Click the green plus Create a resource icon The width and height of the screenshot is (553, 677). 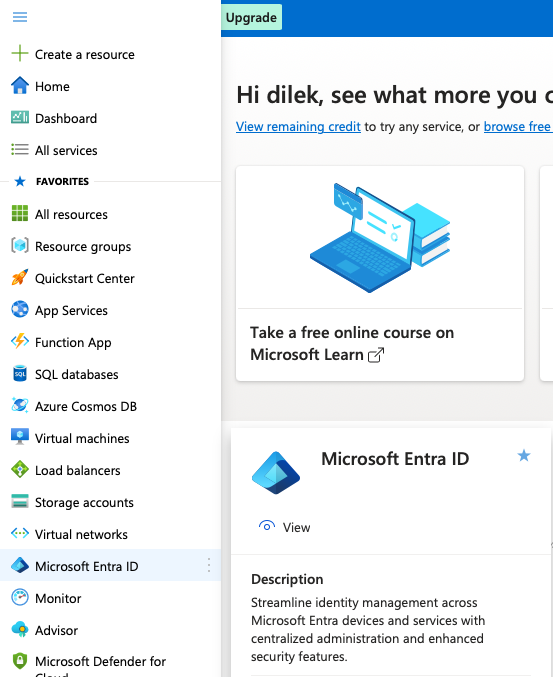[20, 54]
